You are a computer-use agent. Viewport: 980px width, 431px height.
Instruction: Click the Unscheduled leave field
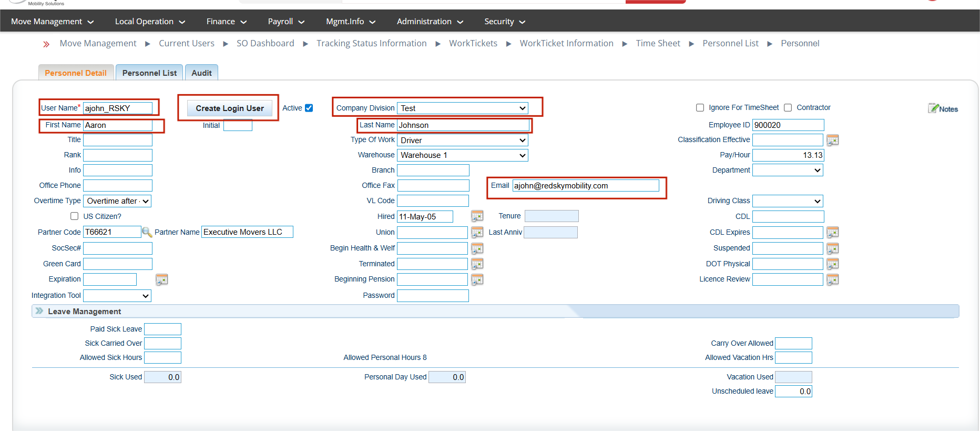pos(793,391)
